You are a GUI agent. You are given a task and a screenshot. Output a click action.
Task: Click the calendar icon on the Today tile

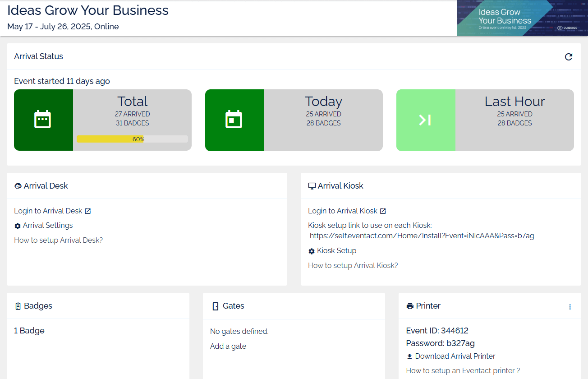pyautogui.click(x=234, y=120)
